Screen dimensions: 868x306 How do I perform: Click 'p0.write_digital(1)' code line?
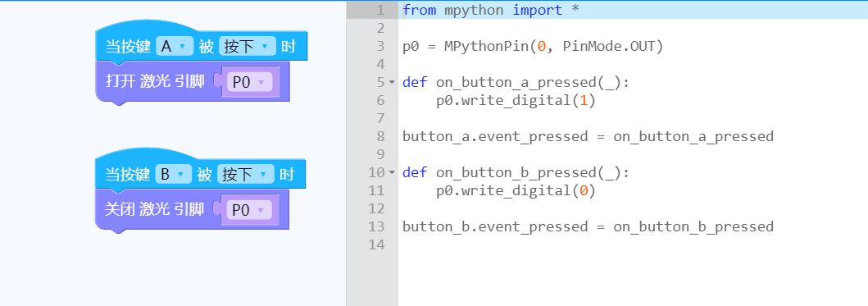click(516, 100)
